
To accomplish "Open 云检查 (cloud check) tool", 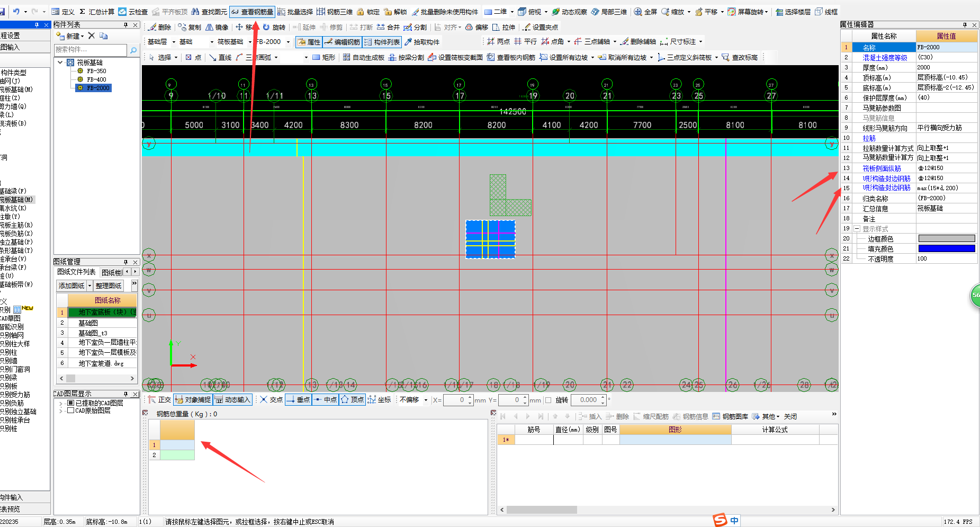I will pyautogui.click(x=133, y=12).
